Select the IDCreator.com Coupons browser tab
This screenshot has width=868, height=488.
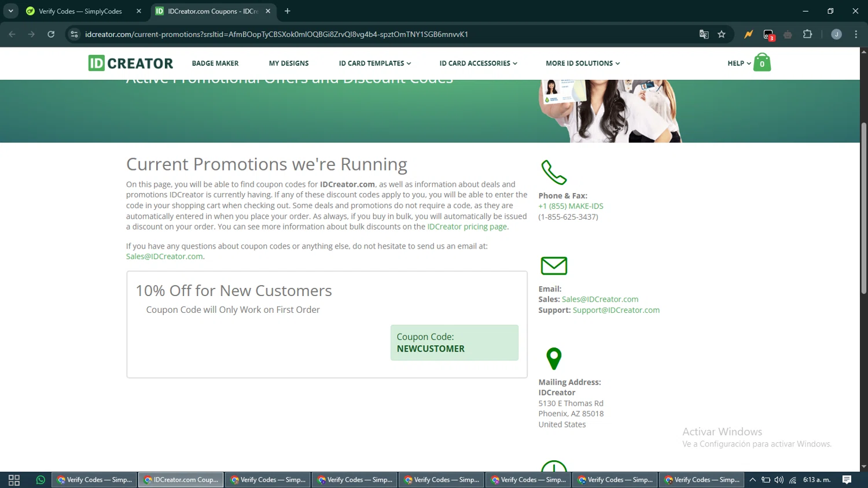coord(214,11)
